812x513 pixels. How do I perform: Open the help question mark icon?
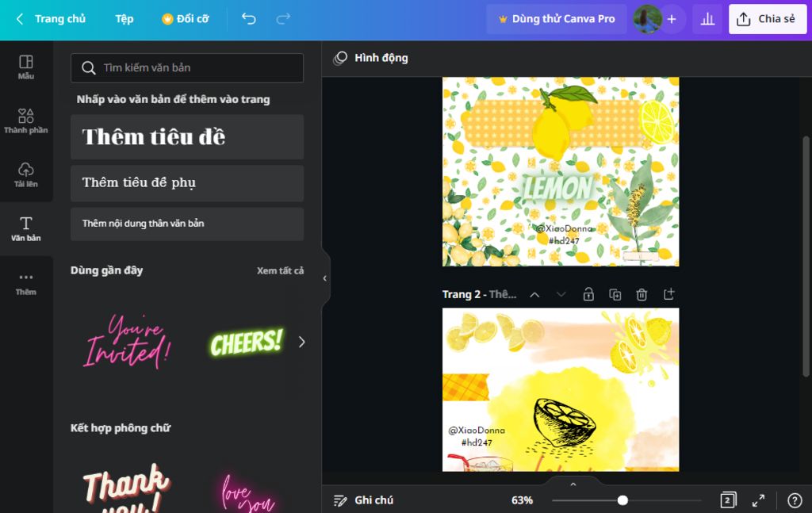[x=795, y=500]
